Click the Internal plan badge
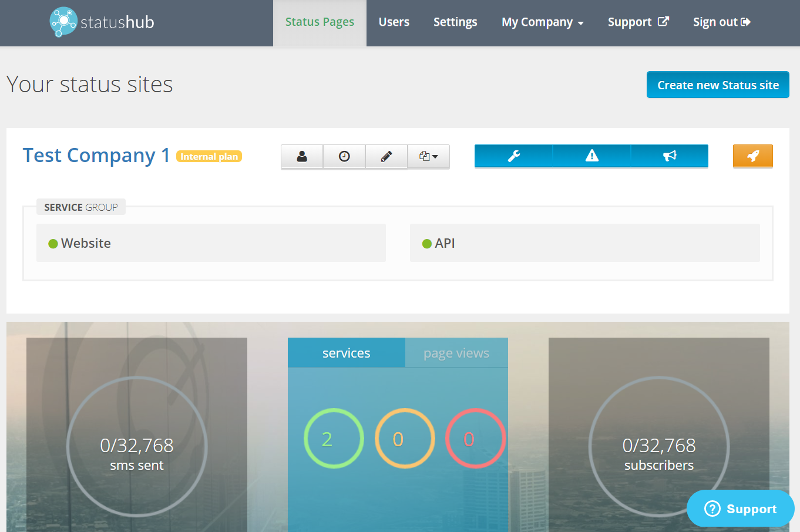800x532 pixels. tap(209, 156)
